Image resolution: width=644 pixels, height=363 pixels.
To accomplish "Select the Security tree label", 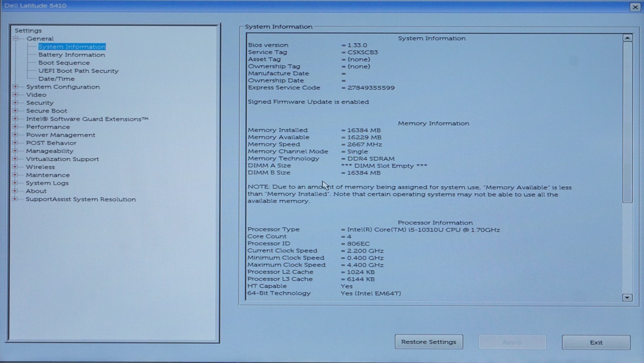I will click(x=39, y=103).
